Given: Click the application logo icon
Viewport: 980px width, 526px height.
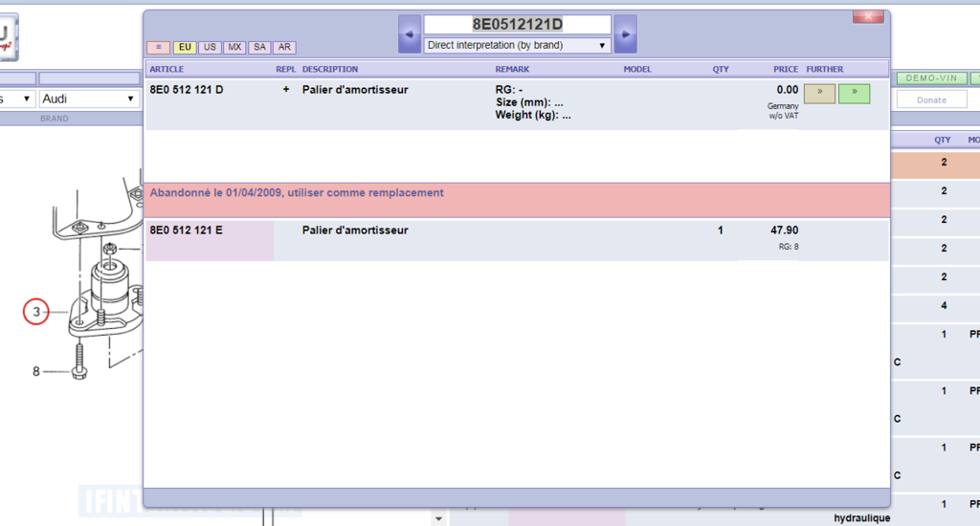Looking at the screenshot, I should (9, 38).
